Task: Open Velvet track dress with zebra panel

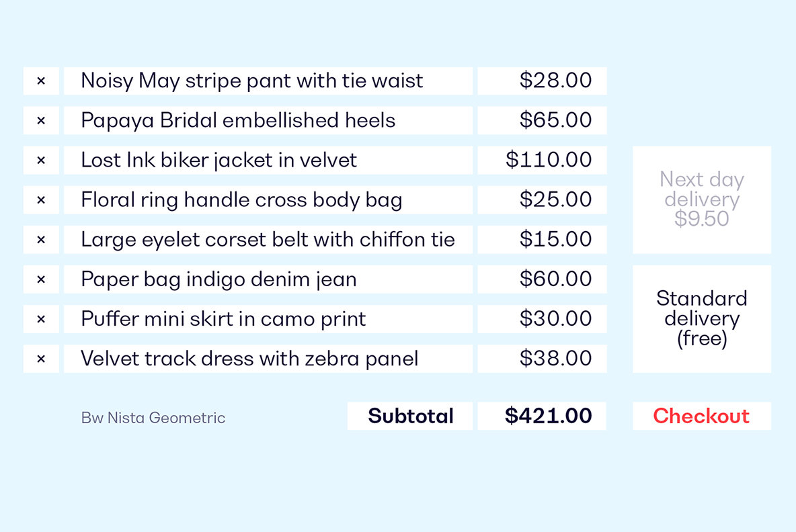Action: click(x=268, y=359)
